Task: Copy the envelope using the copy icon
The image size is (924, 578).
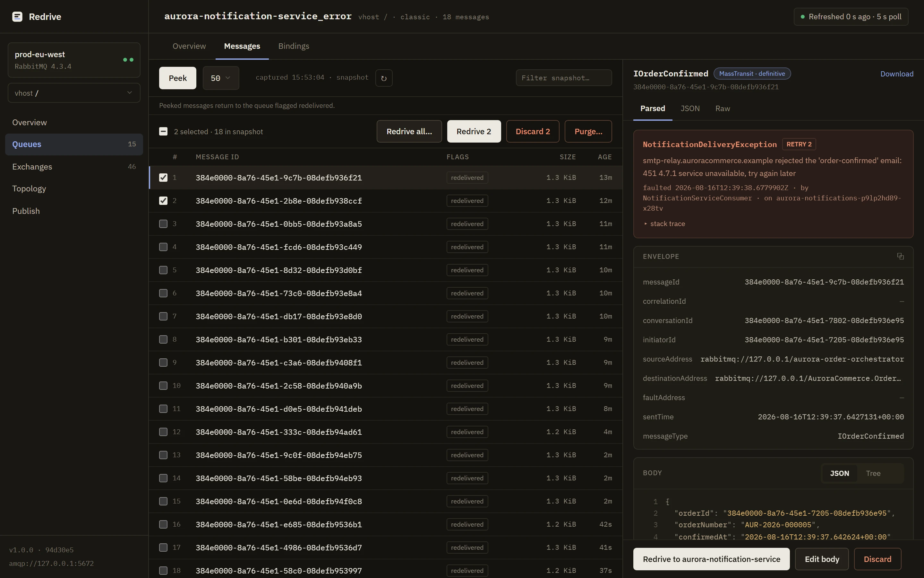Action: point(900,256)
